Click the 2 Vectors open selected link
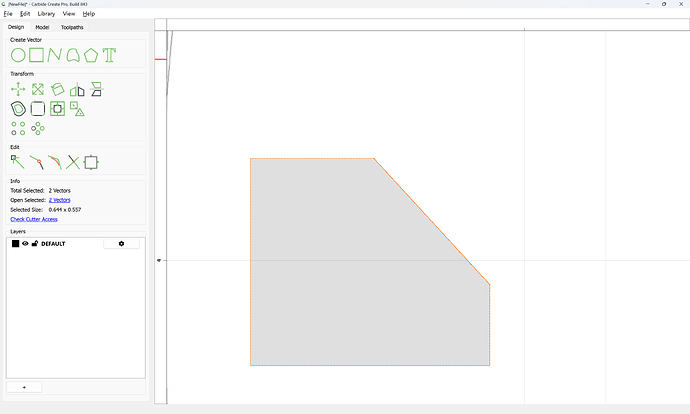This screenshot has height=414, width=690. point(59,200)
